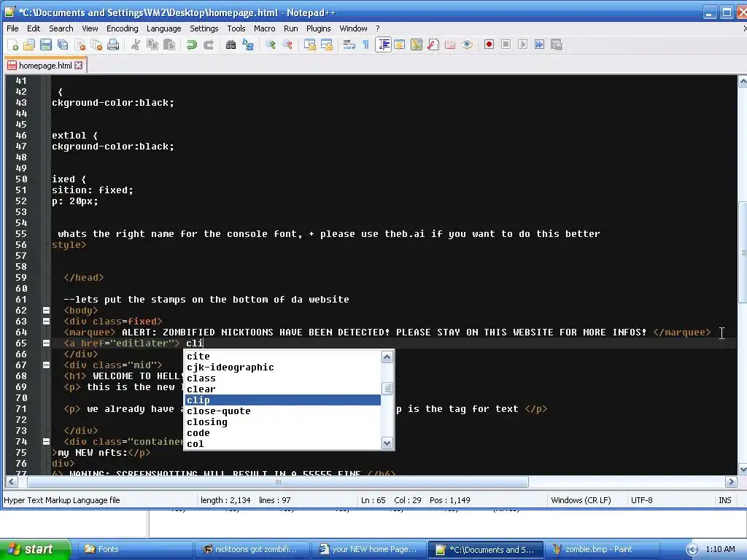Open the Search menu

click(x=61, y=28)
